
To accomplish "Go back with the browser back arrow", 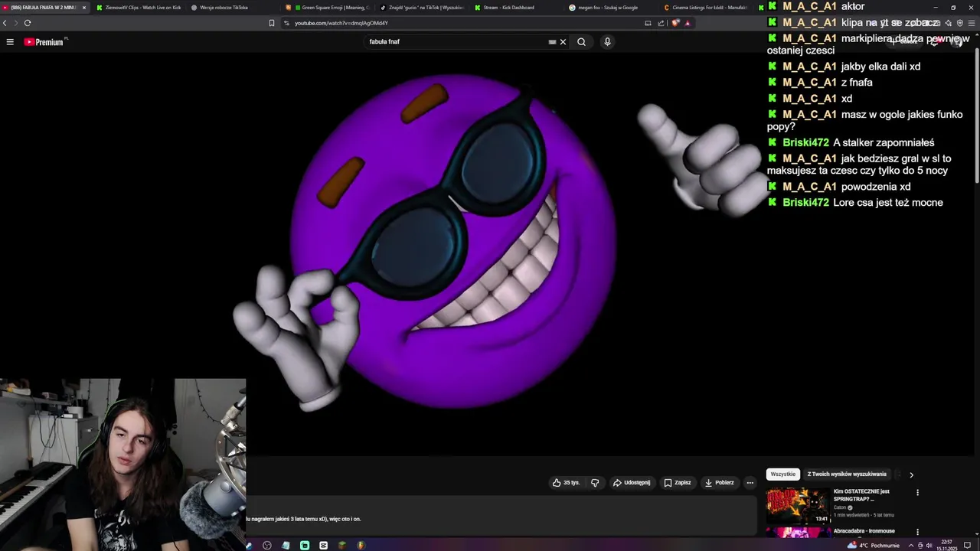I will [x=5, y=23].
